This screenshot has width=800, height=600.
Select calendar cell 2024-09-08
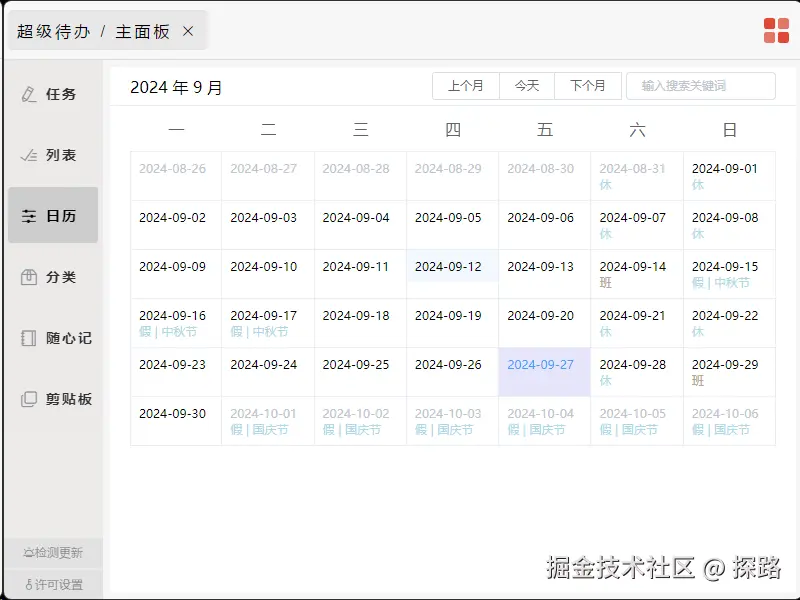click(729, 225)
